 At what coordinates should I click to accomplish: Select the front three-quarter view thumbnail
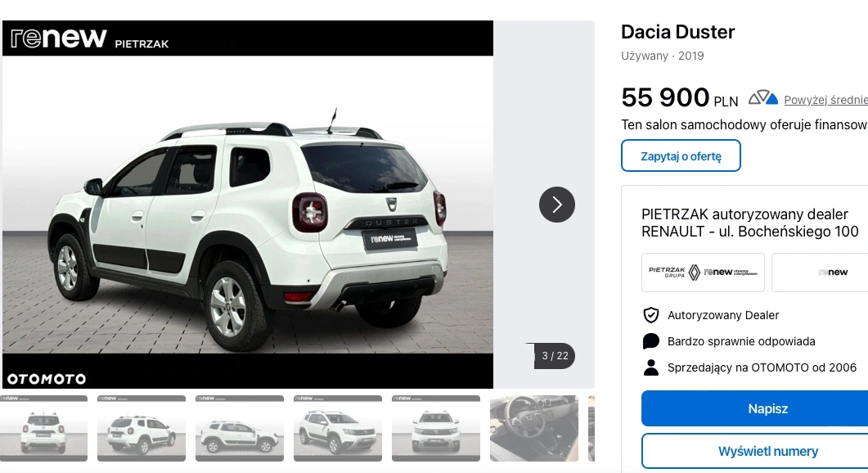point(338,428)
